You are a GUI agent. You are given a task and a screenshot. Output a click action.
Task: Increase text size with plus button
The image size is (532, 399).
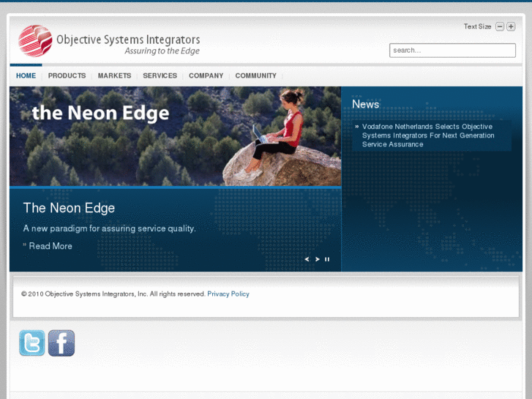(x=511, y=26)
